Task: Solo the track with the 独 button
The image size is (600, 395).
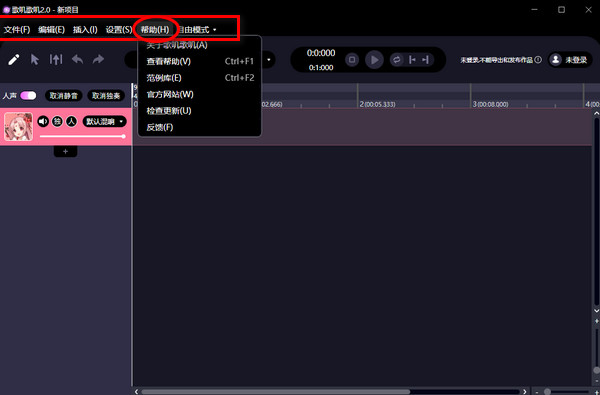Action: point(57,122)
